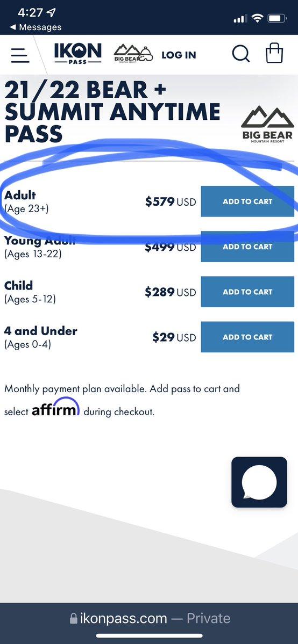Tap the Affirm logo
The width and height of the screenshot is (298, 644).
55,407
